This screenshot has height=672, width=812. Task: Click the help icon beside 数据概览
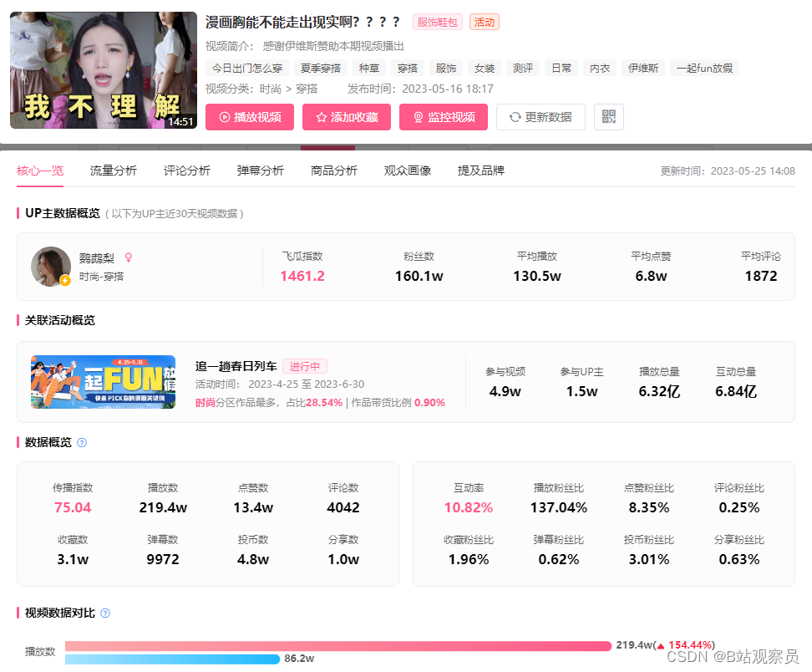[82, 442]
